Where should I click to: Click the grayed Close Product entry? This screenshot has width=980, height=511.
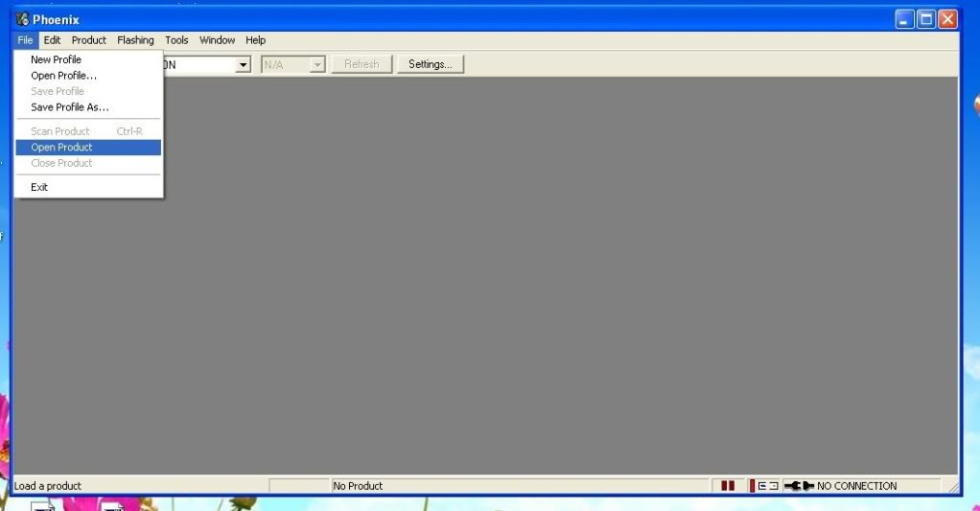88,163
